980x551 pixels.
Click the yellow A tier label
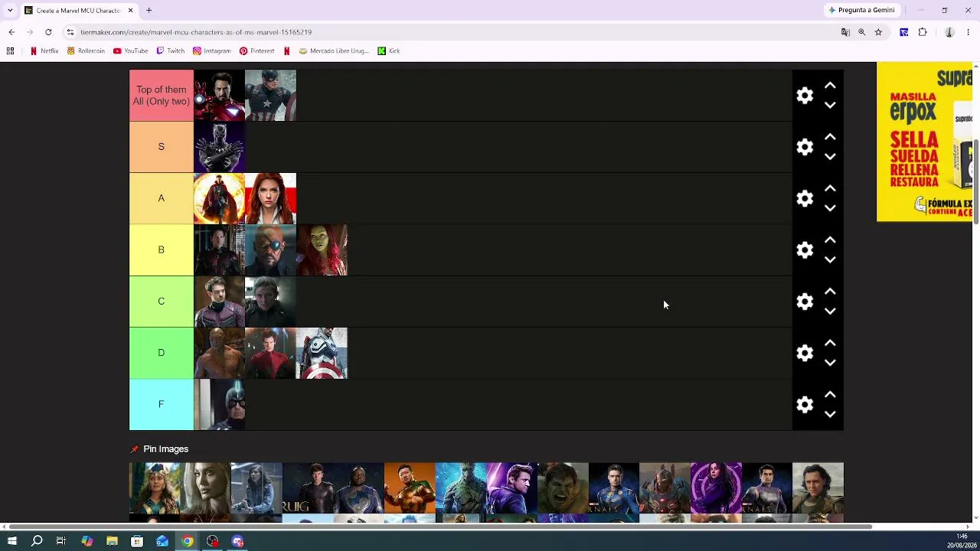pos(162,198)
